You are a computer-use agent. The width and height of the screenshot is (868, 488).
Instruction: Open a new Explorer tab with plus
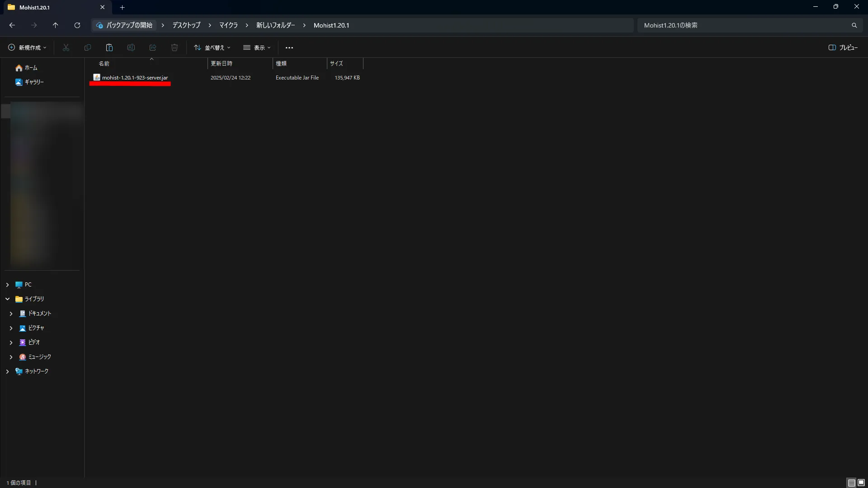click(122, 7)
